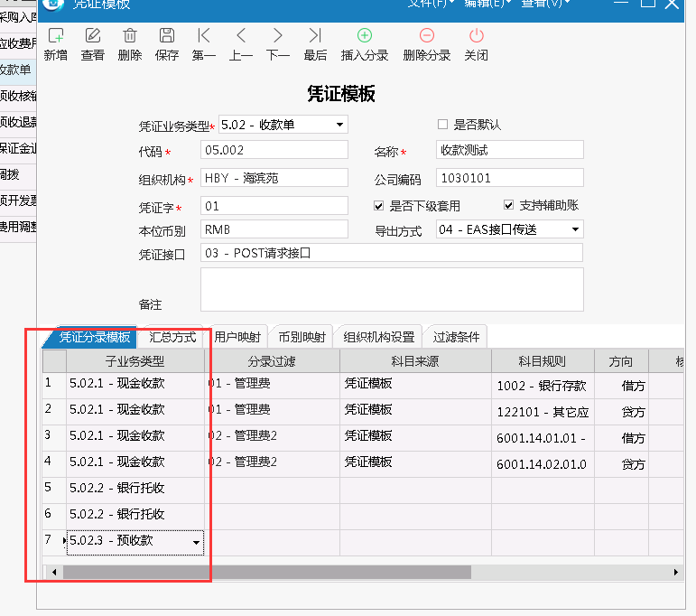Select row 6 cell 5.02.2 - 银行托收

pyautogui.click(x=135, y=515)
